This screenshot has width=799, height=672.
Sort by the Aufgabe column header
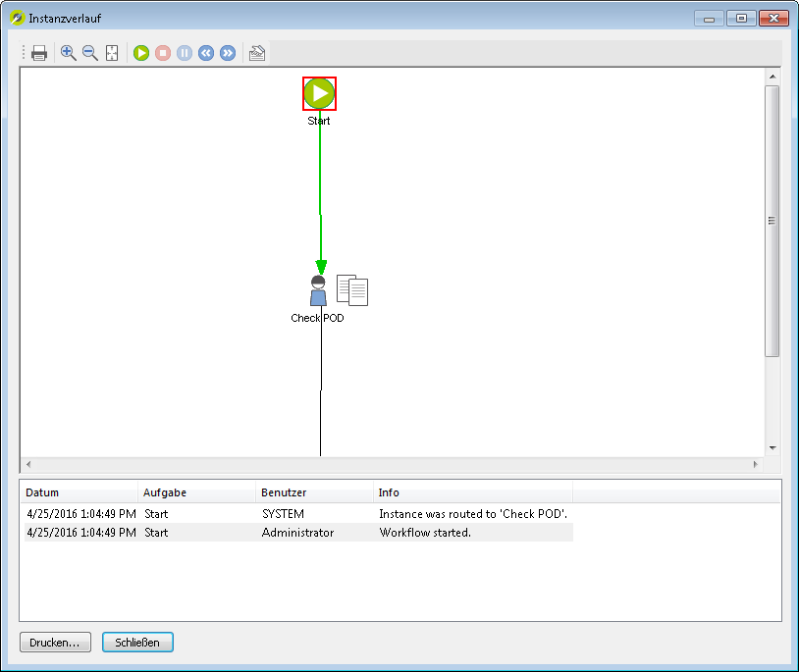pos(196,492)
